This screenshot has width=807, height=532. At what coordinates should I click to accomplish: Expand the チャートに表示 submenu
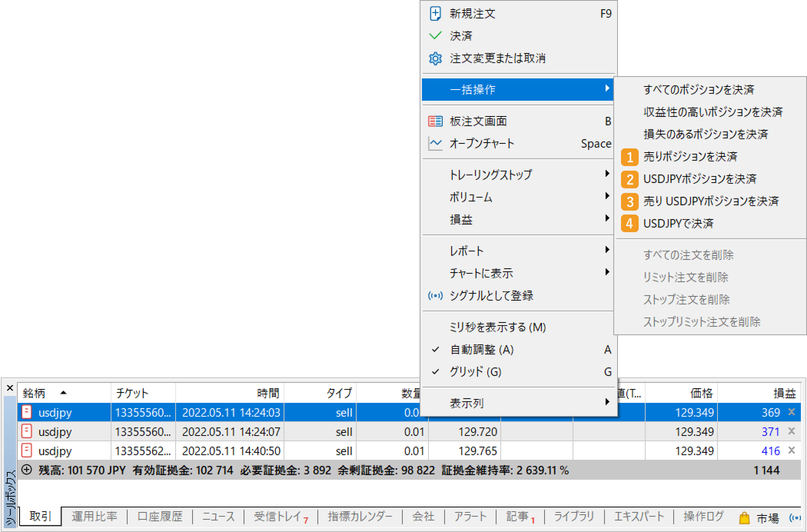(x=518, y=273)
